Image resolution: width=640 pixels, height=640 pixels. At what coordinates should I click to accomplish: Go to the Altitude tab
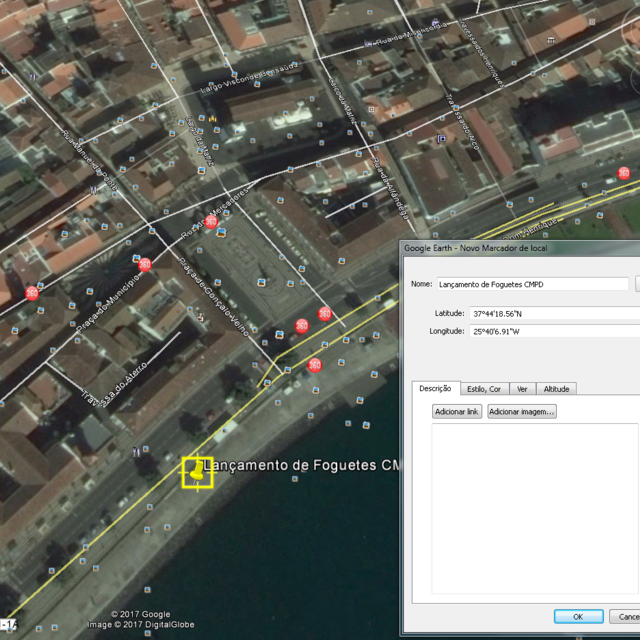556,388
